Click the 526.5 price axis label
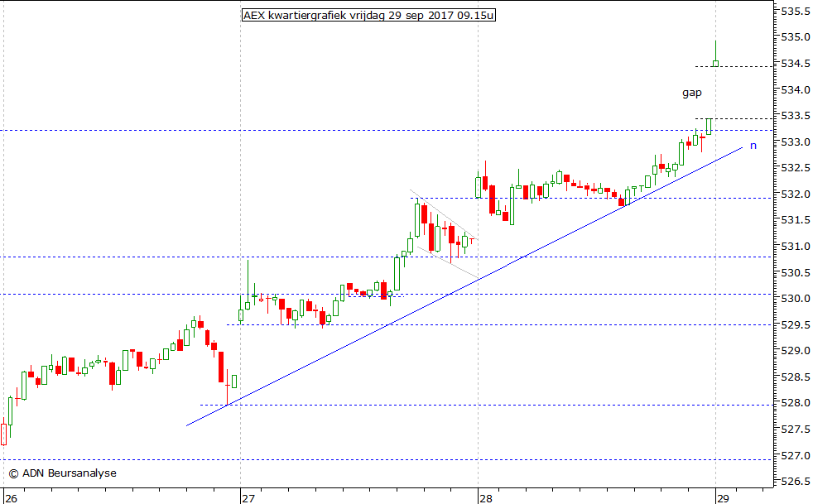The width and height of the screenshot is (813, 504). [796, 482]
